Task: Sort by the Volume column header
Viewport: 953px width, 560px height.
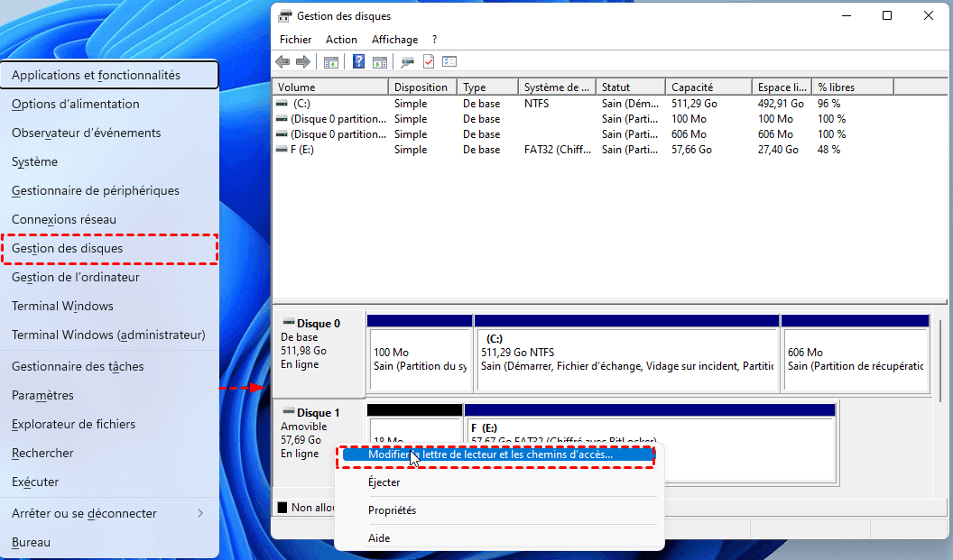Action: click(x=330, y=87)
